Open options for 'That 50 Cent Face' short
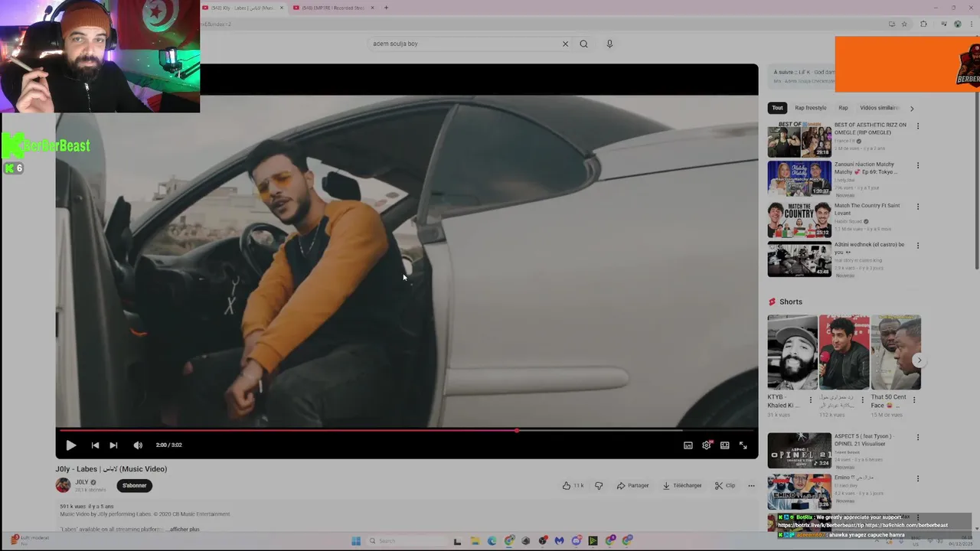Image resolution: width=980 pixels, height=551 pixels. tap(913, 399)
